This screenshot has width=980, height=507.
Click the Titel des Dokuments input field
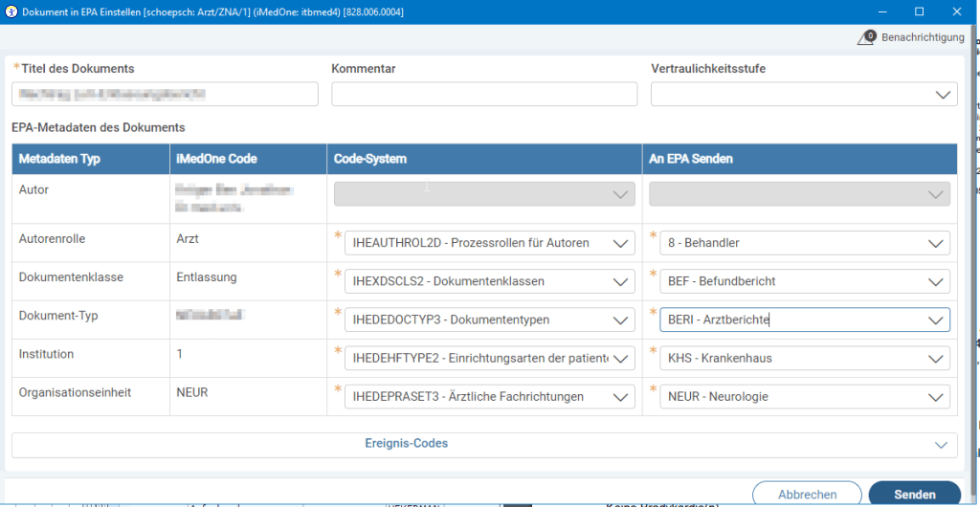click(165, 94)
